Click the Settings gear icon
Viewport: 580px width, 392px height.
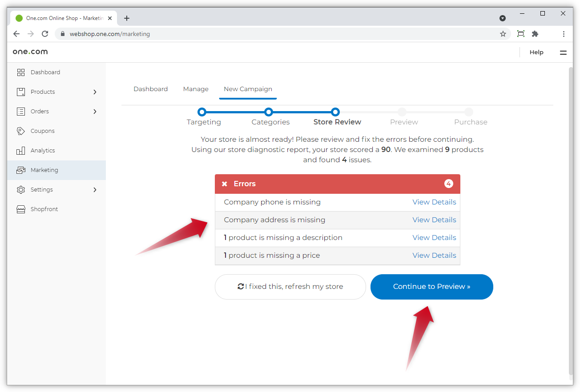pyautogui.click(x=21, y=190)
